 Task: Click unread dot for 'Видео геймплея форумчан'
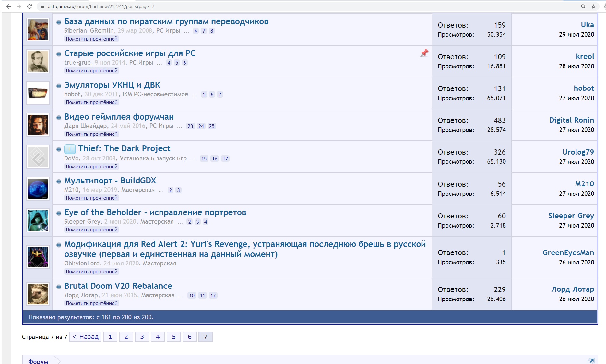tap(59, 118)
